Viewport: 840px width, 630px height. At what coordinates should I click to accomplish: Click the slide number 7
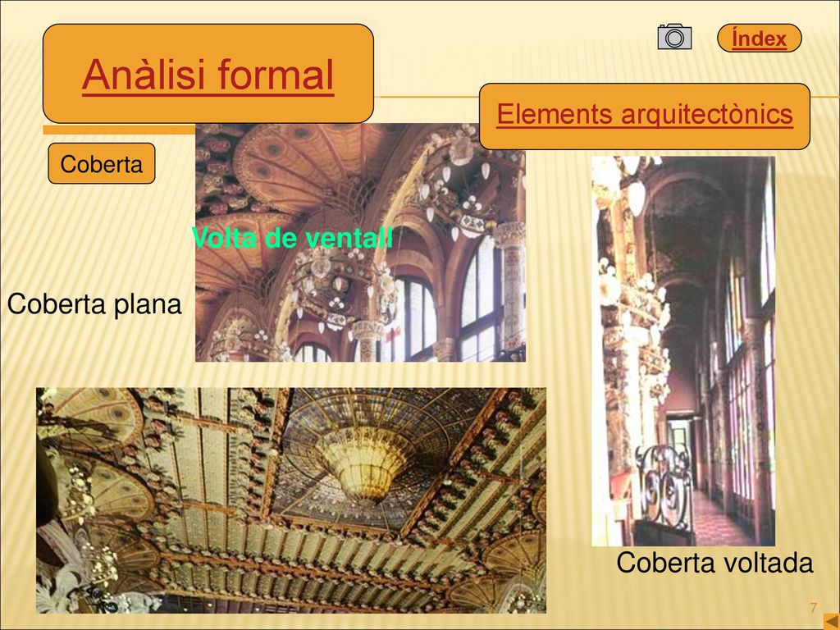813,608
